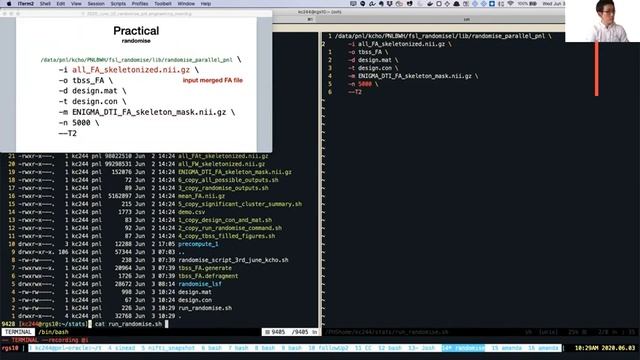This screenshot has width=640, height=360.
Task: Click 1_copy_design_con_and_mat.sh in listing
Action: [x=225, y=220]
